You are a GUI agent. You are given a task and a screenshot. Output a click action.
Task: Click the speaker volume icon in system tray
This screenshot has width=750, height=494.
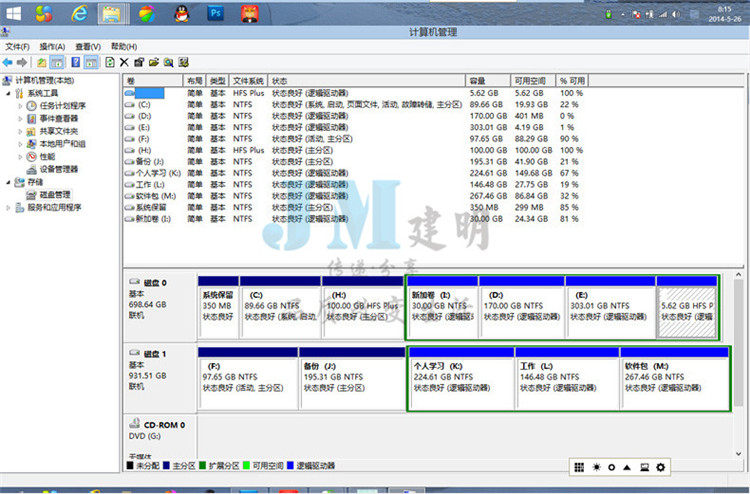click(x=676, y=14)
